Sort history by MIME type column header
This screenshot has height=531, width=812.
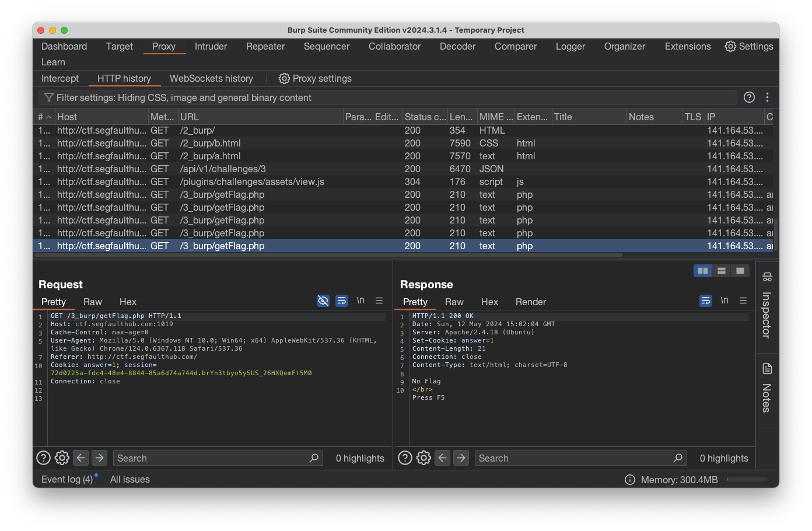(x=496, y=117)
